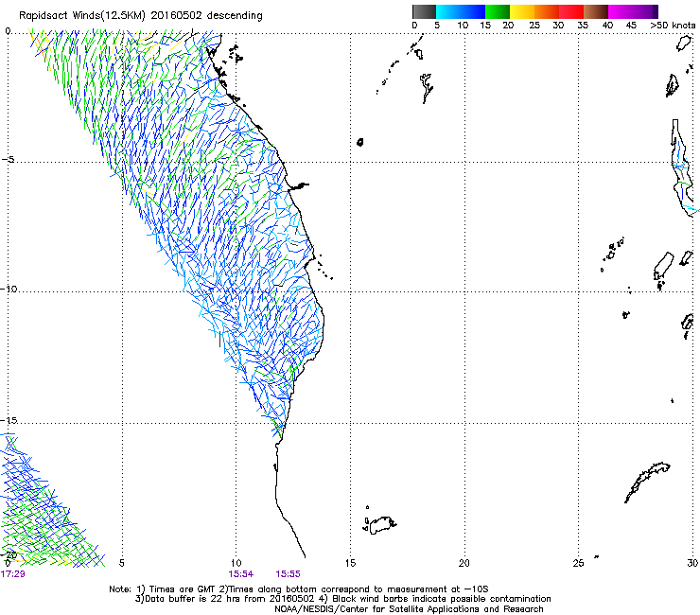Screen dimensions: 700x615
Task: Click the '40' color scale label
Action: (x=607, y=26)
